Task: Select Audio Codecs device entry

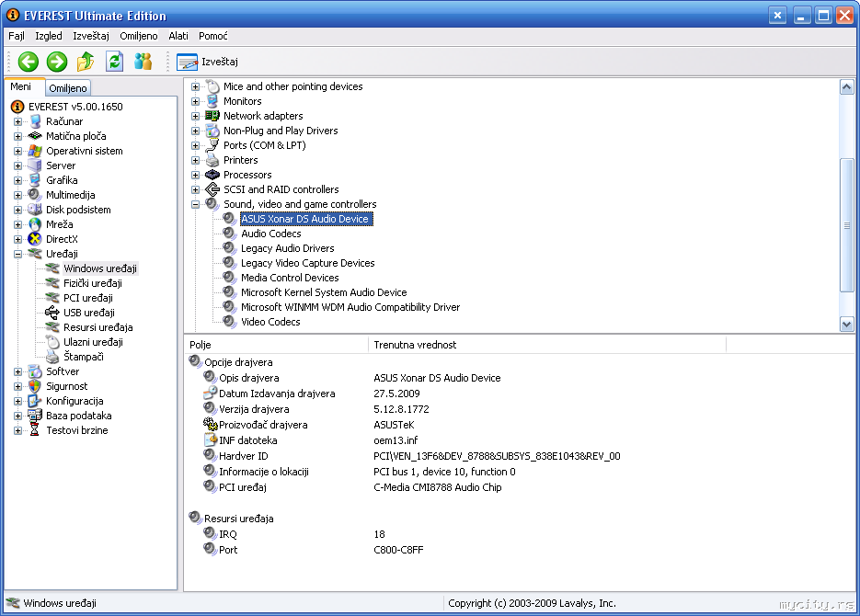Action: pyautogui.click(x=270, y=234)
